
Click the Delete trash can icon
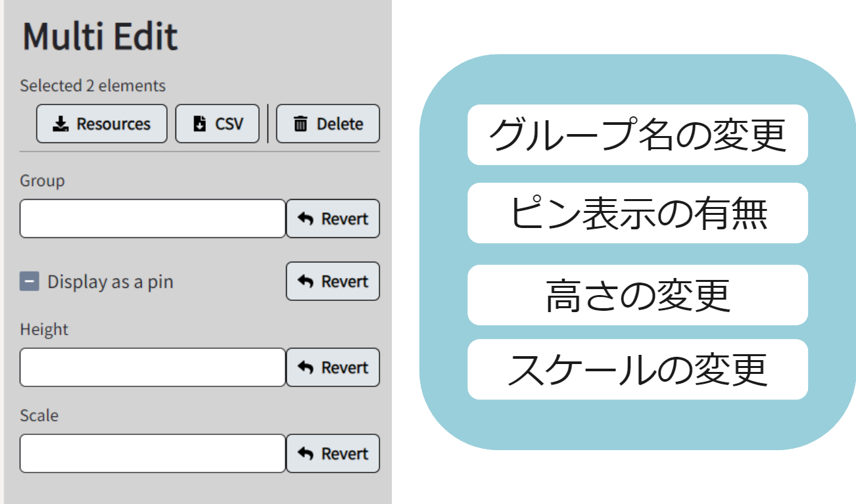(x=300, y=124)
